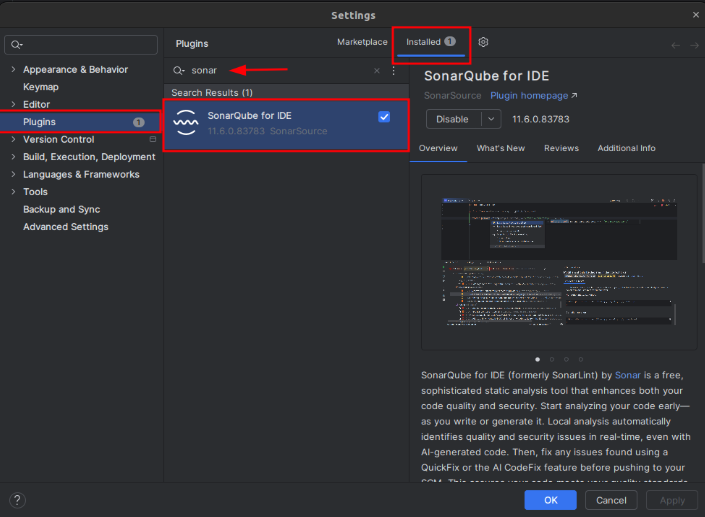Click the Plugins heading above search
The height and width of the screenshot is (517, 705).
click(x=192, y=44)
